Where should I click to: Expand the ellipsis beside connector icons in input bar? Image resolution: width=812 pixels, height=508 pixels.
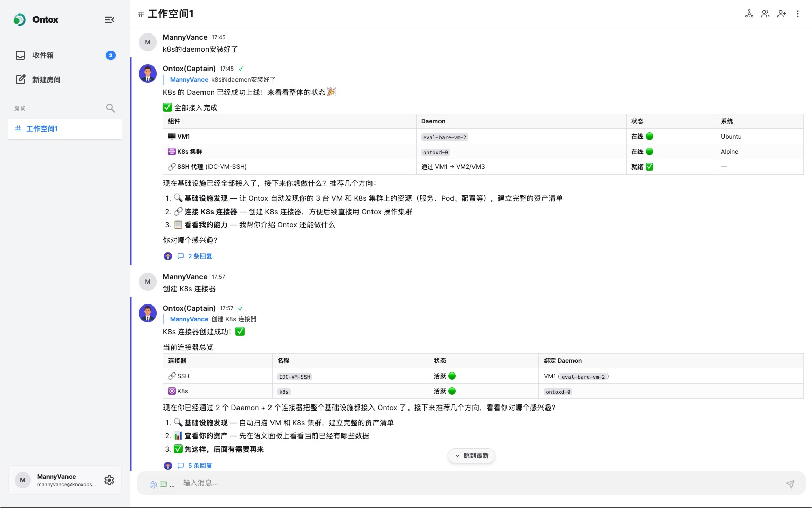point(172,485)
